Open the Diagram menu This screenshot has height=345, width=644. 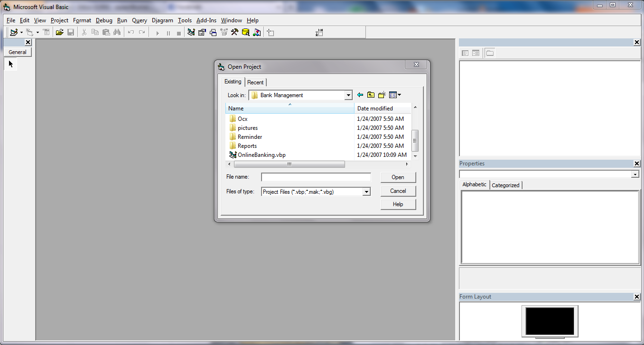click(162, 20)
